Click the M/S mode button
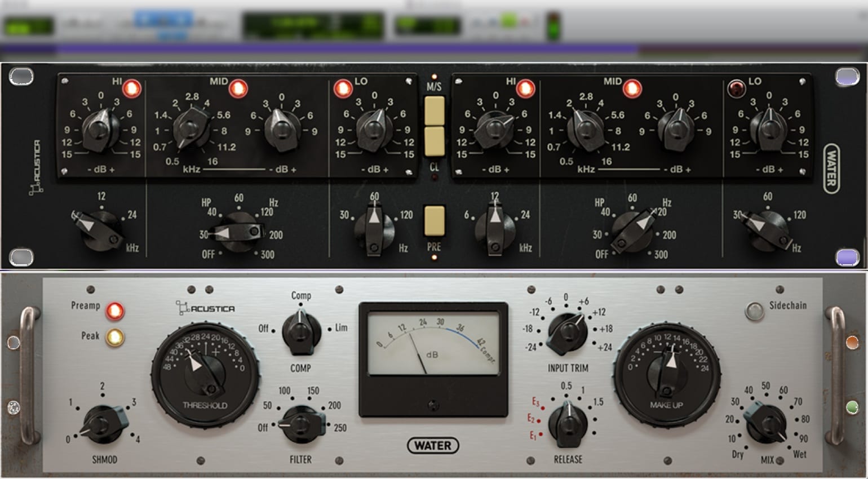This screenshot has width=868, height=479. point(435,110)
